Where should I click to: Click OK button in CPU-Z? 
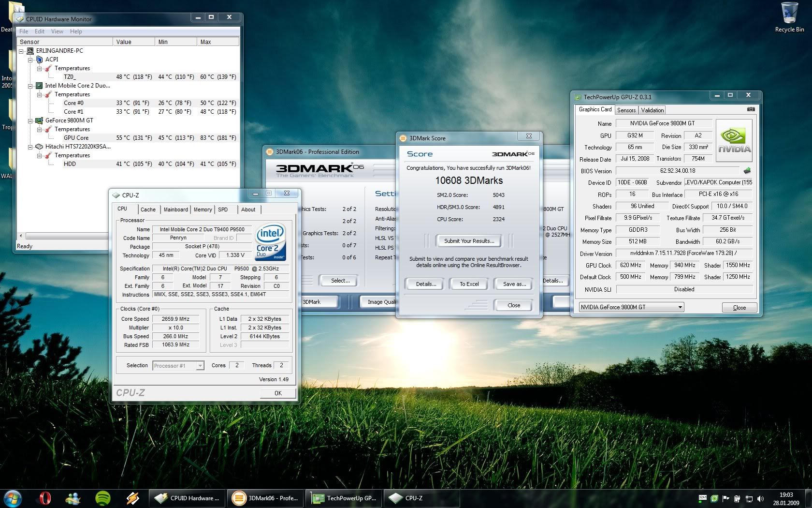(x=278, y=393)
